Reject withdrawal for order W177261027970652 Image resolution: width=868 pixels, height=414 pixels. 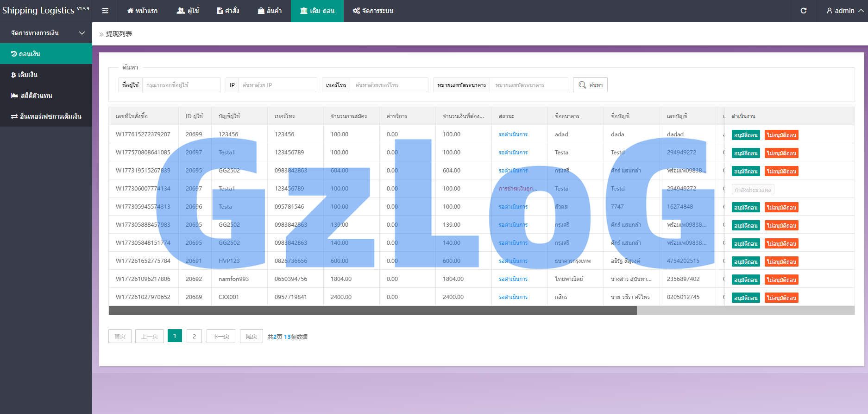tap(781, 298)
